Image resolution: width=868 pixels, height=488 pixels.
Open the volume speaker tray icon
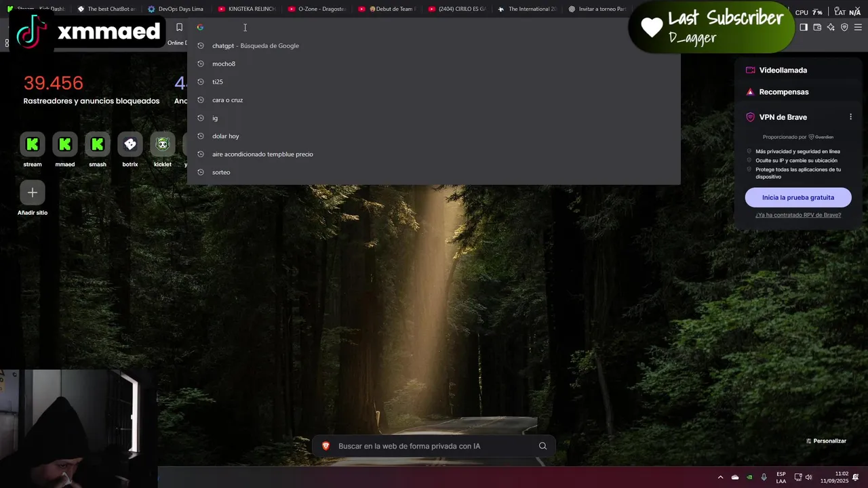(808, 477)
